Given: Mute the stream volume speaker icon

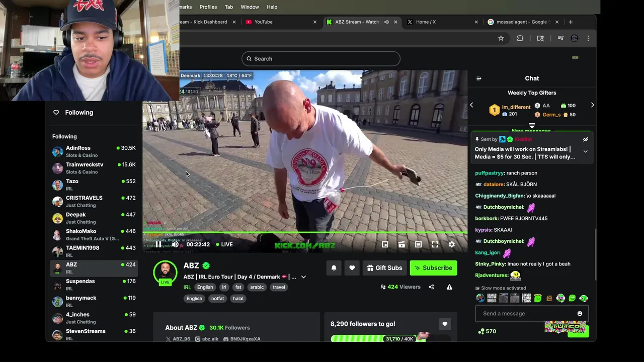Looking at the screenshot, I should click(175, 244).
